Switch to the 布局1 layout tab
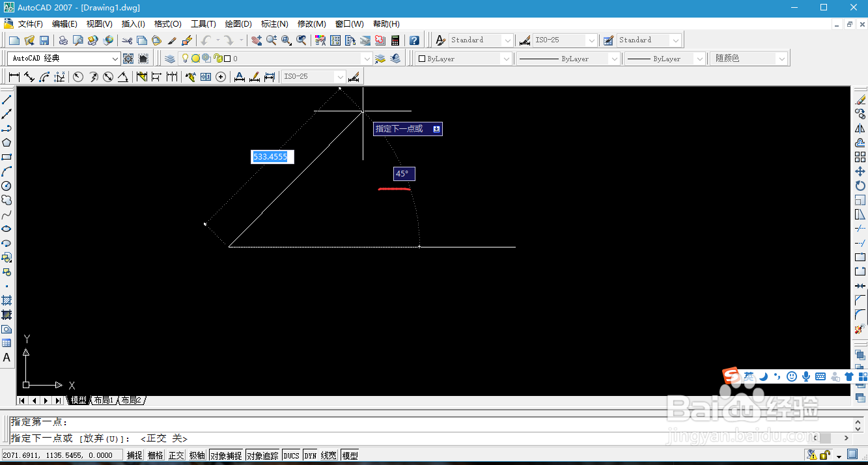 coord(103,401)
